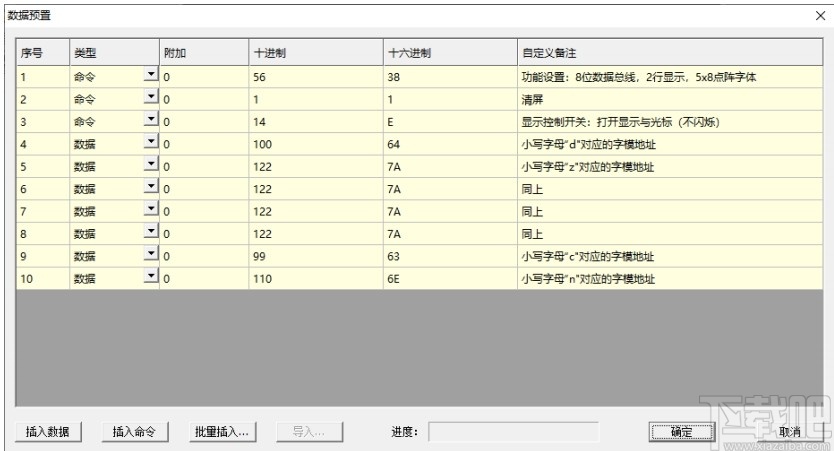Select the 十进制 column header

click(x=316, y=53)
